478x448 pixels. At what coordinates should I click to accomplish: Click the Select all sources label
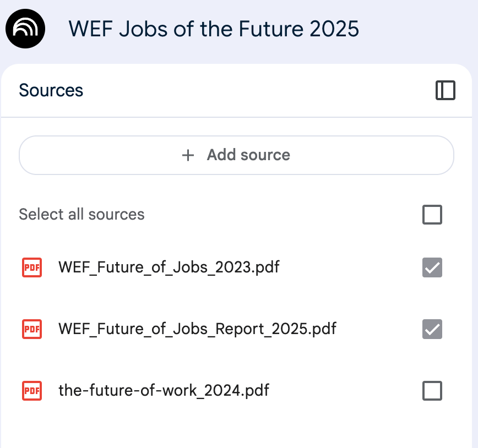82,214
